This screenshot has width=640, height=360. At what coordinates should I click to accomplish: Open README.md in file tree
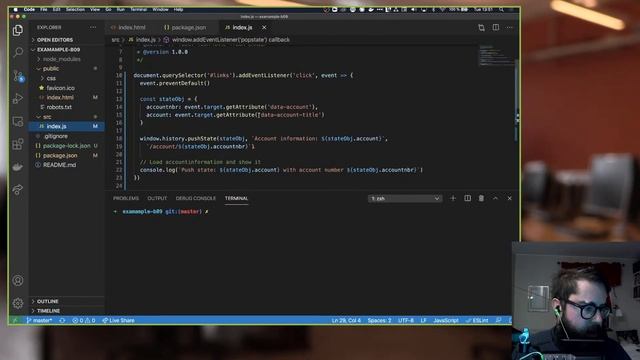59,165
